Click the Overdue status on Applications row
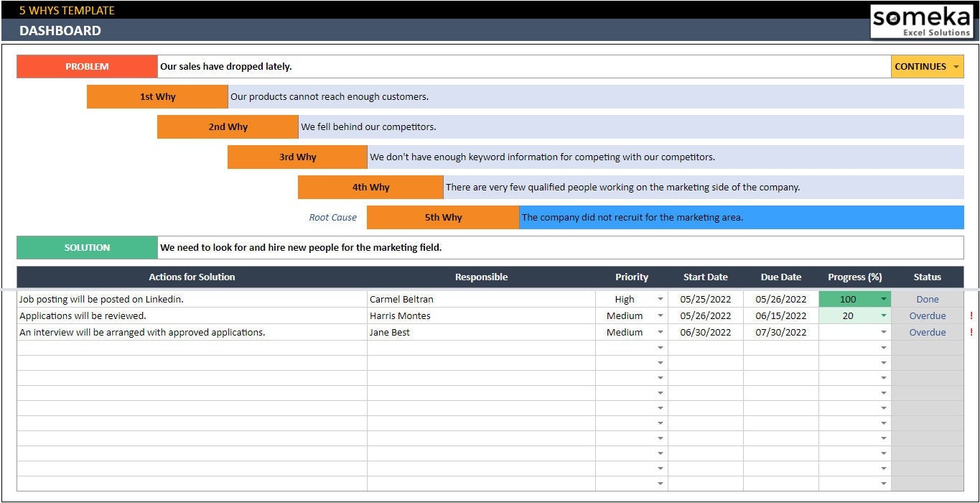The height and width of the screenshot is (503, 980). (x=927, y=315)
